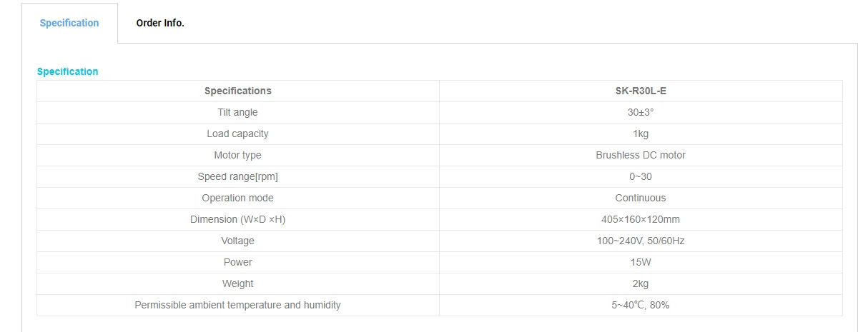Select the permissible ambient temperature and humidity label
The width and height of the screenshot is (868, 332).
coord(237,305)
